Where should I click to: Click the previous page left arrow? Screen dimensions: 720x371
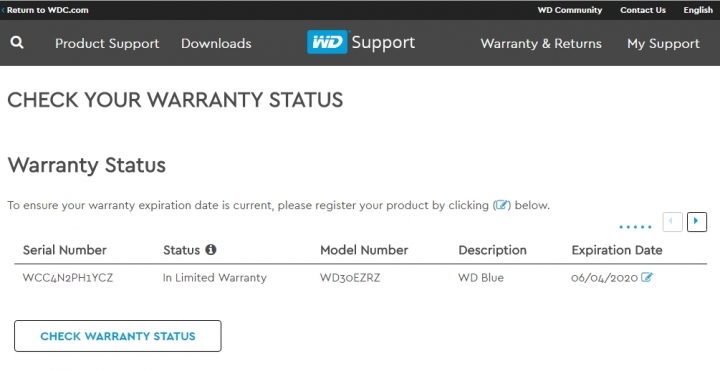(672, 222)
